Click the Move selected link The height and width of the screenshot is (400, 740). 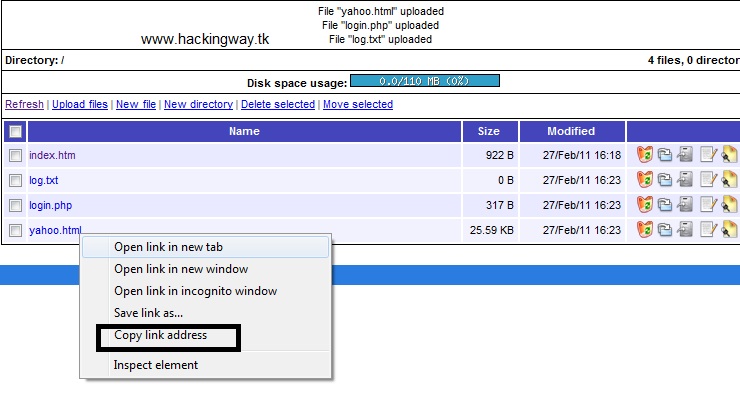(358, 104)
